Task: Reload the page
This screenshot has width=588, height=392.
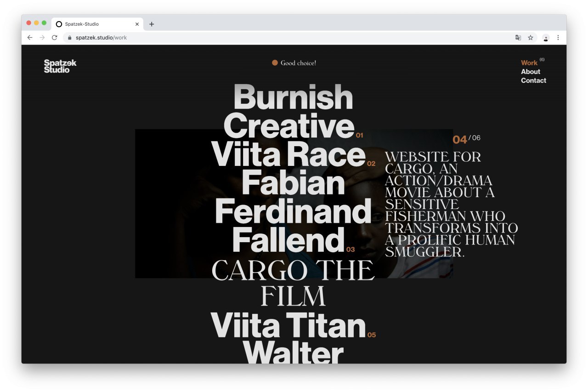Action: tap(54, 38)
